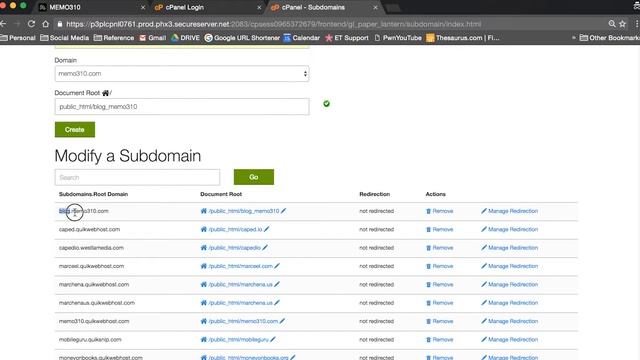Screen dimensions: 640x360
Task: Edit document root pencil for /public_html/blog_memo310
Action: (283, 211)
